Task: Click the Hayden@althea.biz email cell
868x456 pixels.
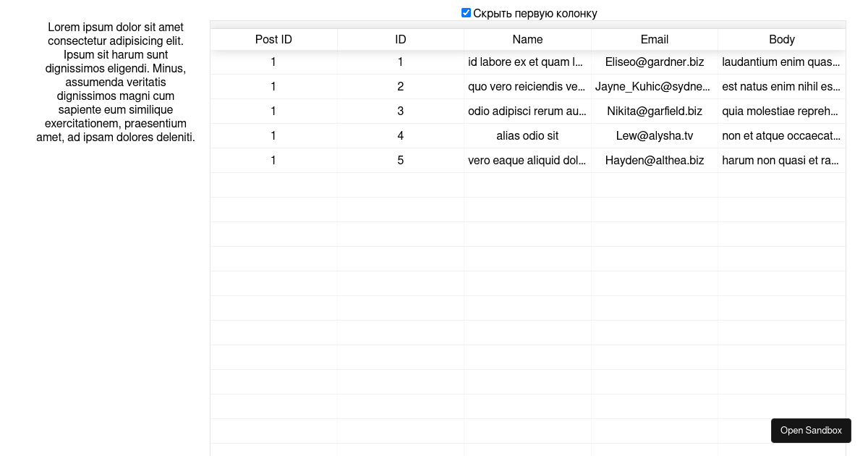Action: click(655, 160)
